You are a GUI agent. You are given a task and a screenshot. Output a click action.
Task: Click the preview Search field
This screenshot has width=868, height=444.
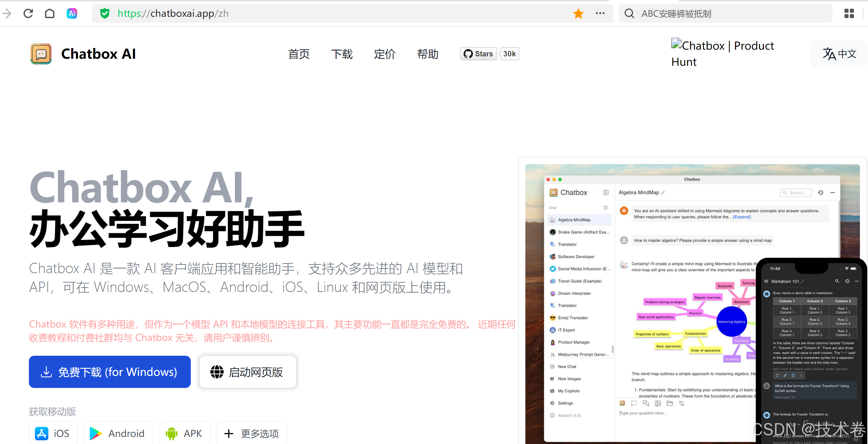pos(795,193)
